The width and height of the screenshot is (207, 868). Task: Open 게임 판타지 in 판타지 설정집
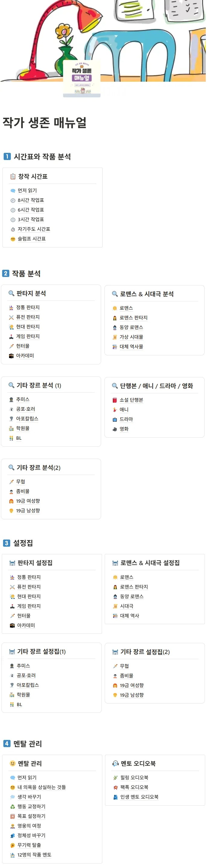coord(29,606)
